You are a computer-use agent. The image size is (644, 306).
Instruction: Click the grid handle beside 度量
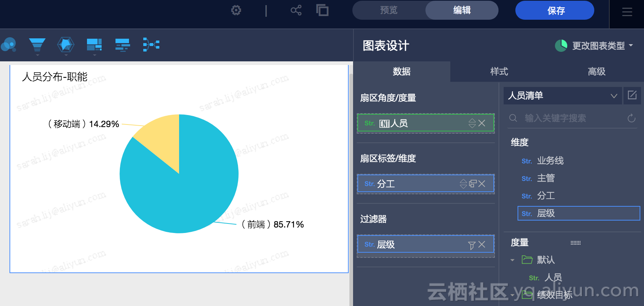[x=576, y=243]
